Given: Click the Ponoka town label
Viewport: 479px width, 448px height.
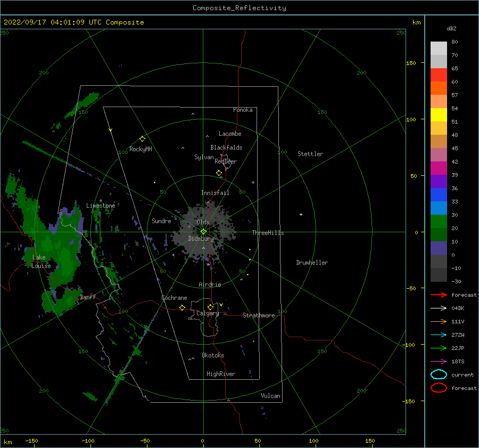Looking at the screenshot, I should (243, 110).
